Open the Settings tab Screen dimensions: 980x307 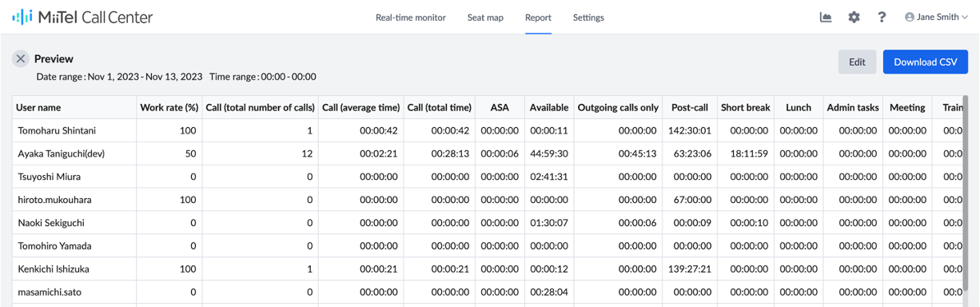tap(588, 18)
